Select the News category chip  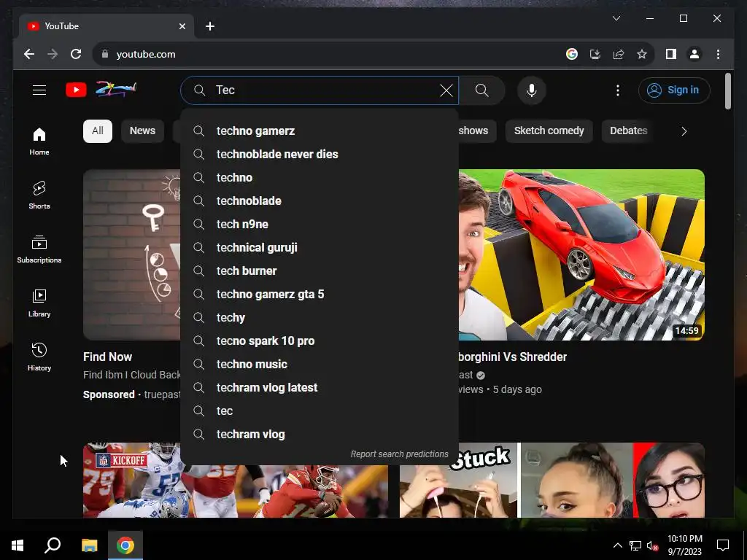click(x=142, y=131)
